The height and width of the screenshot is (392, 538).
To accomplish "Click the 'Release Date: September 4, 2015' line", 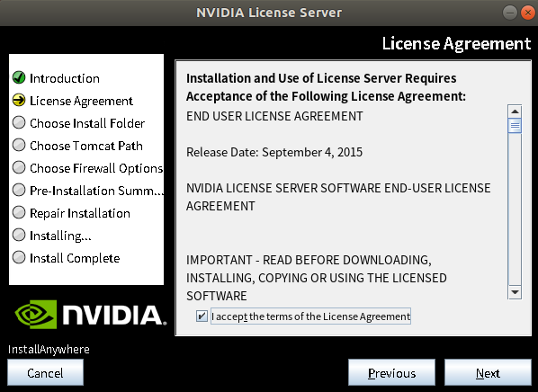I will point(274,152).
